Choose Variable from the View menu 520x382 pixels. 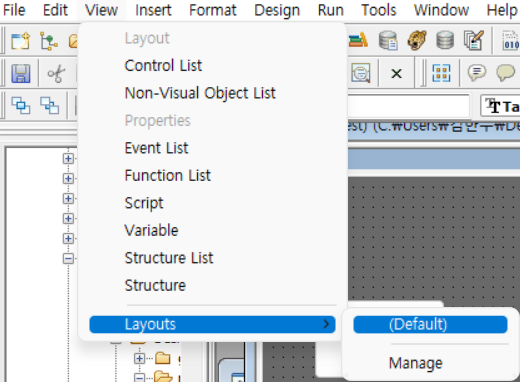(212, 230)
